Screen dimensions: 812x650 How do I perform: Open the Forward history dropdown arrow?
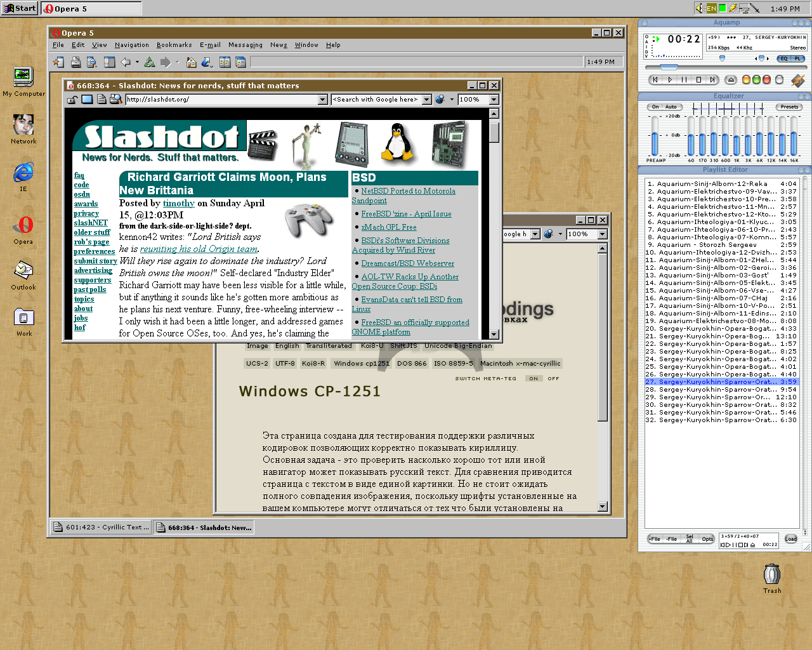coord(177,62)
